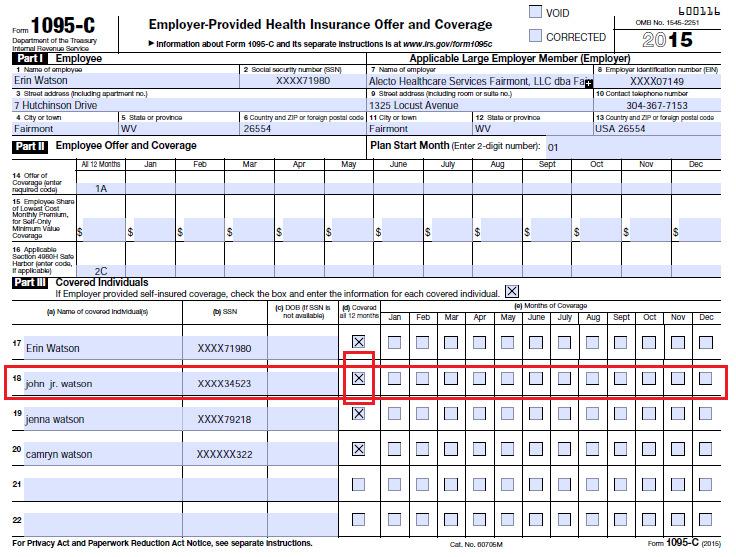
Task: Click the line 16 June safe harbor field
Action: (x=399, y=271)
